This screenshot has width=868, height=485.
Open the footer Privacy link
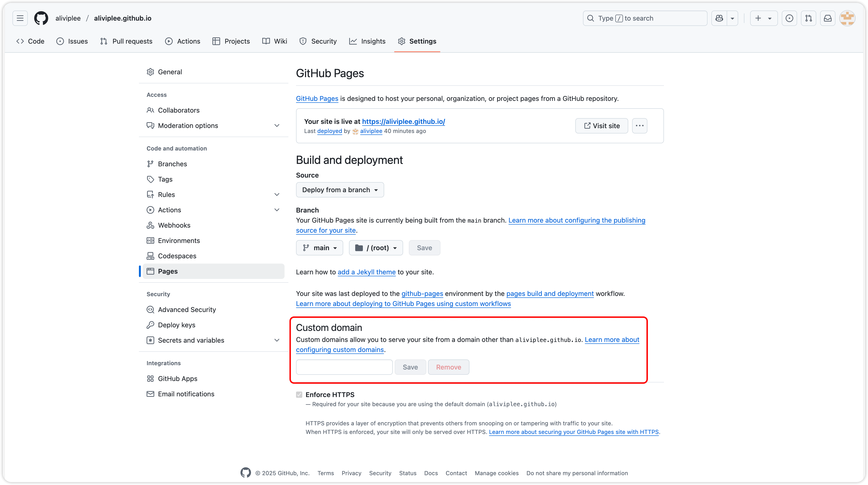(x=351, y=473)
